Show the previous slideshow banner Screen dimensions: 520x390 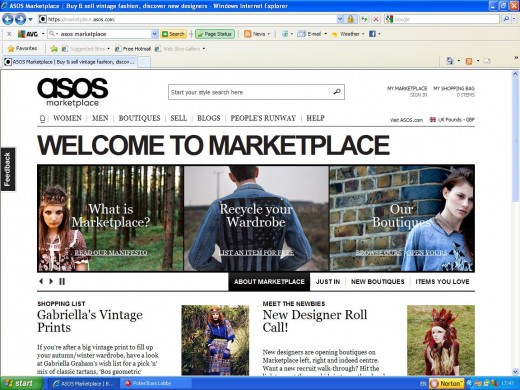41,281
